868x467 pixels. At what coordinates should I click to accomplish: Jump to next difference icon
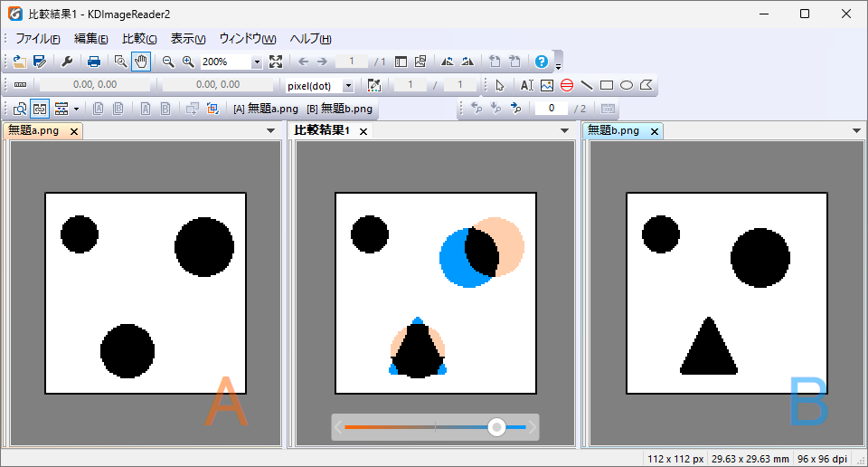coord(516,108)
